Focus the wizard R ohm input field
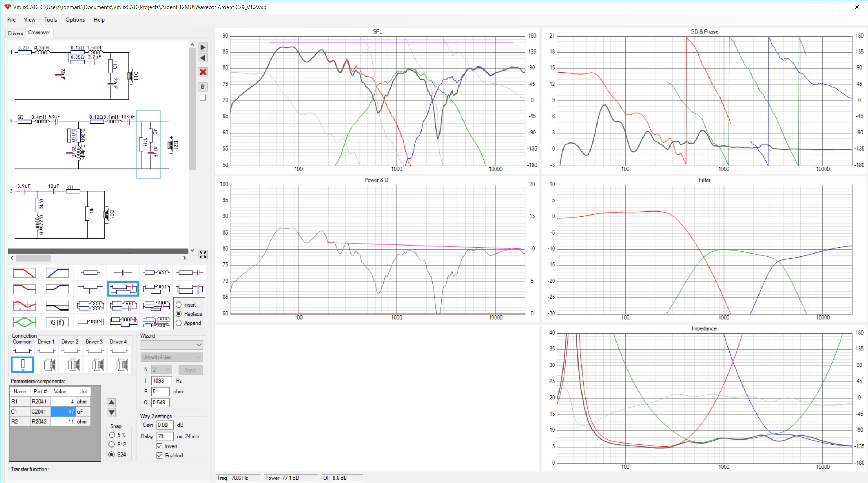Screen dimensions: 868x483 tap(161, 392)
